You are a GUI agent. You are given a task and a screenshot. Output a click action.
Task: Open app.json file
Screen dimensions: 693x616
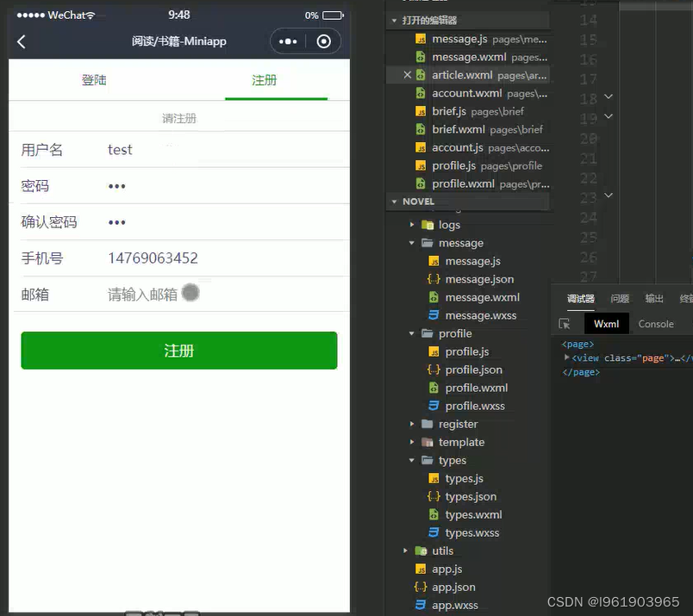tap(445, 588)
